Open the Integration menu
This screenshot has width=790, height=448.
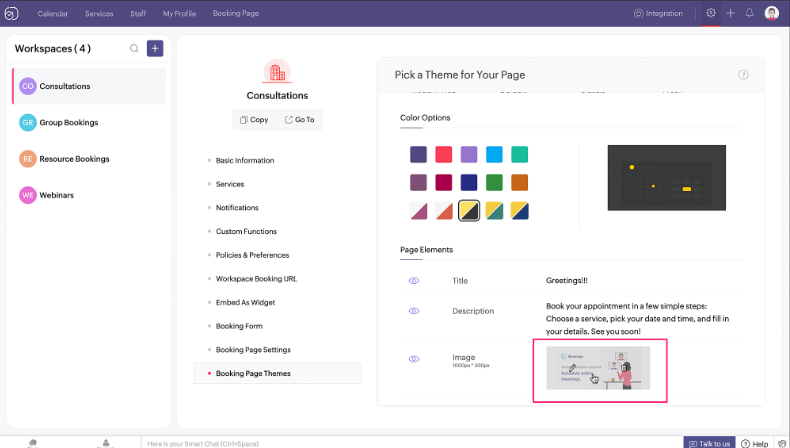click(657, 13)
